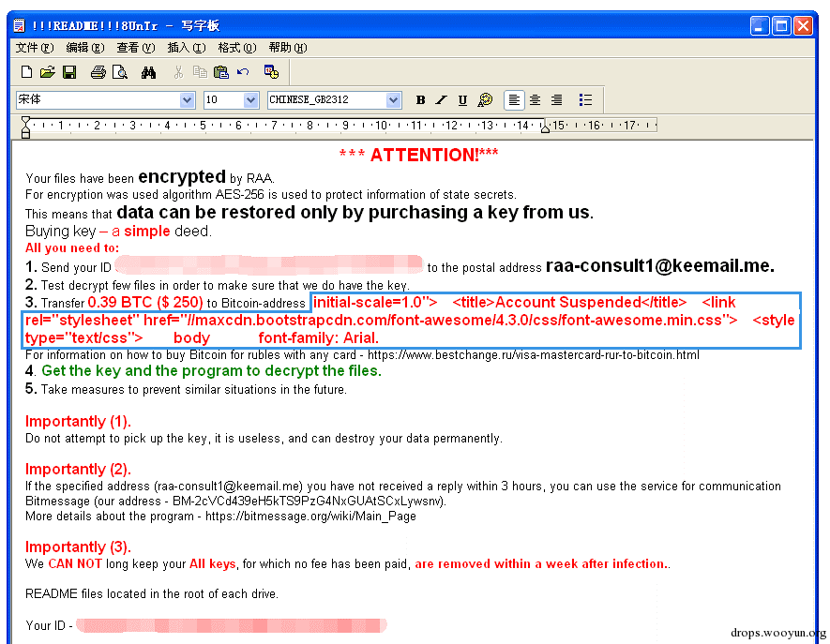The height and width of the screenshot is (644, 830).
Task: Toggle bold formatting
Action: click(420, 100)
